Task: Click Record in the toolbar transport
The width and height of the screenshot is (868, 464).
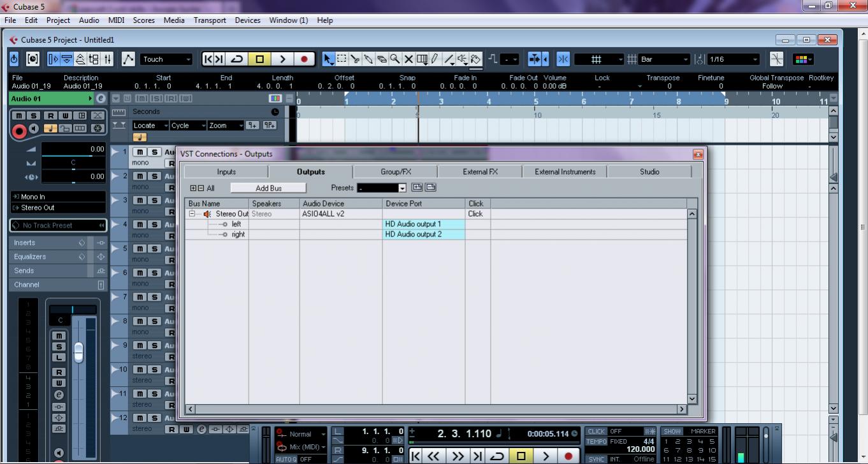Action: 304,59
